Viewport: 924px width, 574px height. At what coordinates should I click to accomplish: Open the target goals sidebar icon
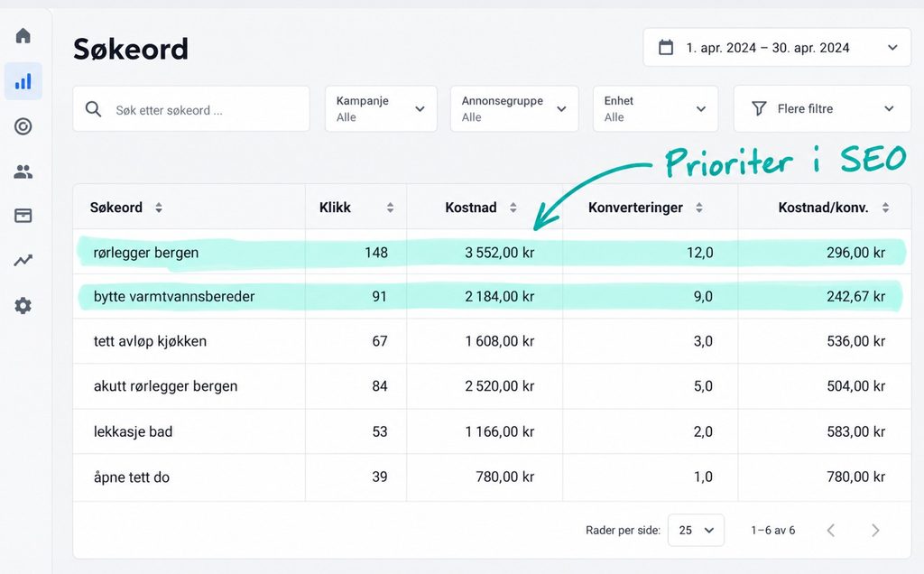(23, 126)
